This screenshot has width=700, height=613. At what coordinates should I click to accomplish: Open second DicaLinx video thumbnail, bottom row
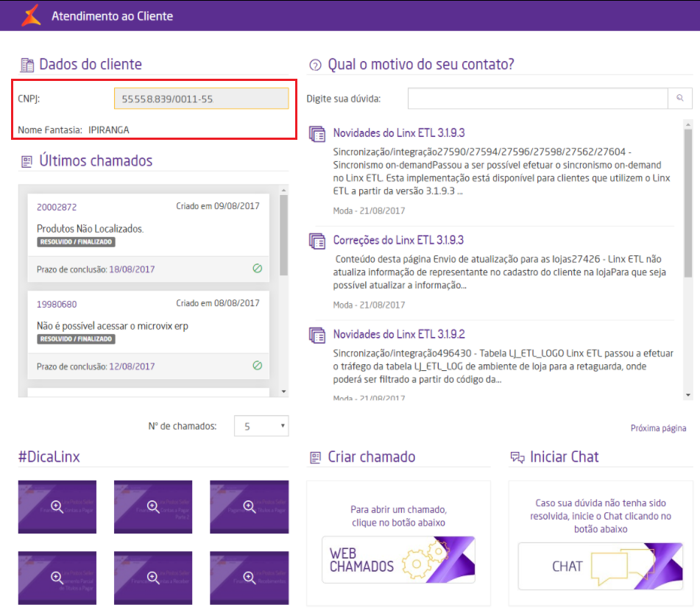(153, 578)
